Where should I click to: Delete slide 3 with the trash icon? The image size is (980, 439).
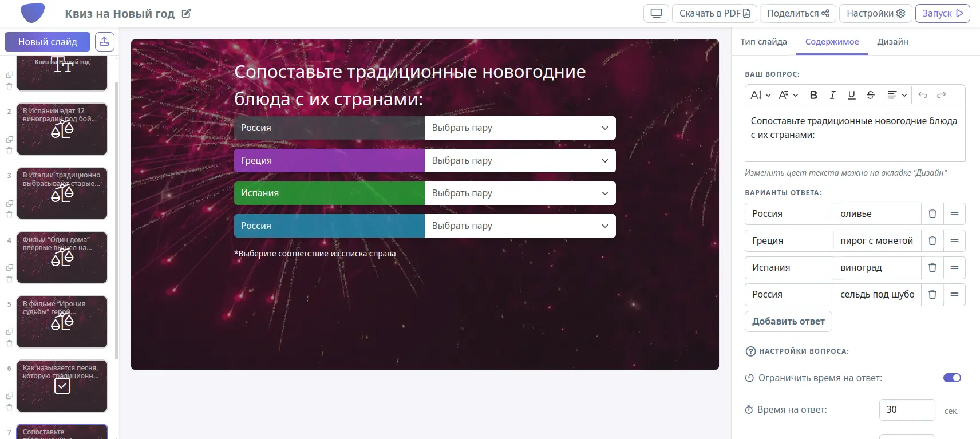9,215
